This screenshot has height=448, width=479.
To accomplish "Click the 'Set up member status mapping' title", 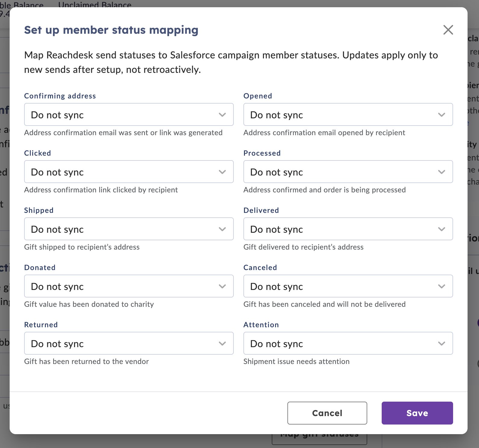I will click(111, 30).
